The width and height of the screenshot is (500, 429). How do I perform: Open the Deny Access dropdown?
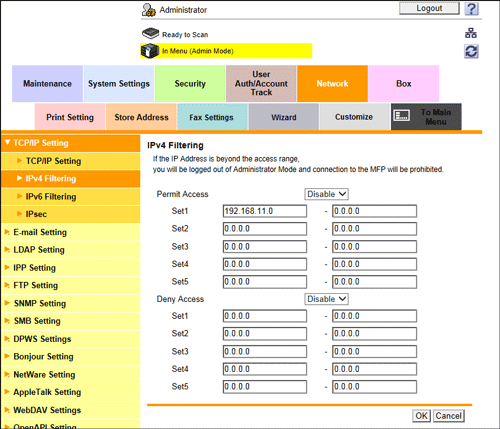326,299
